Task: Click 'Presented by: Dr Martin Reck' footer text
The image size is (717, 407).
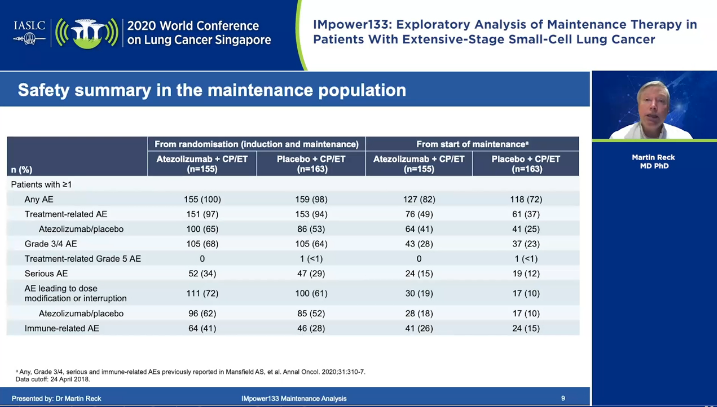Action: 56,398
